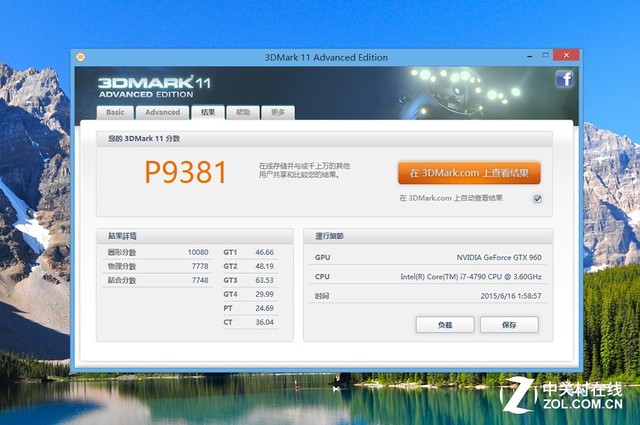640x425 pixels.
Task: Click the 3DMARK 11 logo in banner
Action: pyautogui.click(x=154, y=87)
